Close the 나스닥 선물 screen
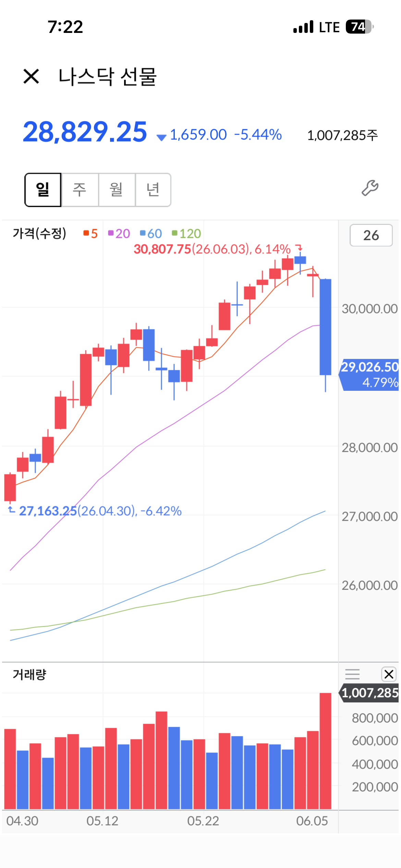This screenshot has height=868, width=401. 31,76
